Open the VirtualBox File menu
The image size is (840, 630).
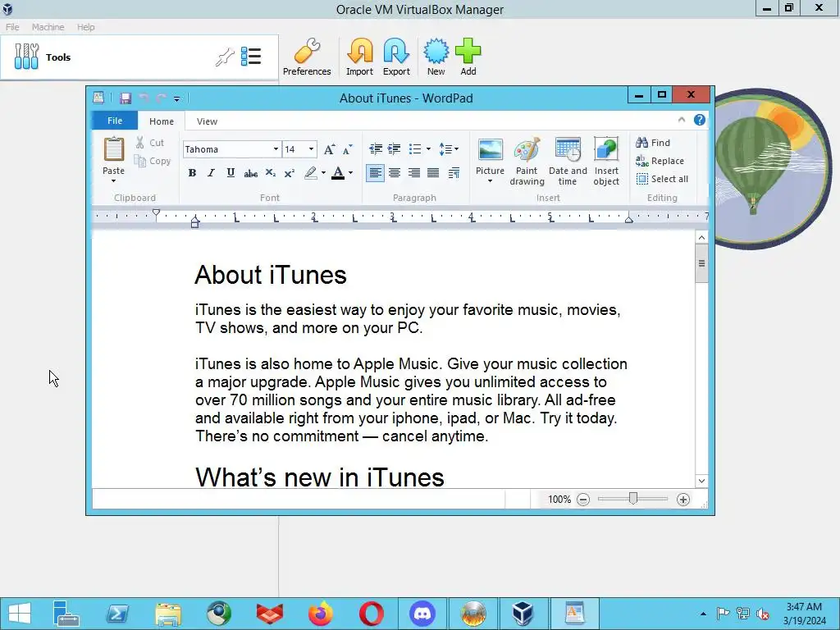click(12, 27)
